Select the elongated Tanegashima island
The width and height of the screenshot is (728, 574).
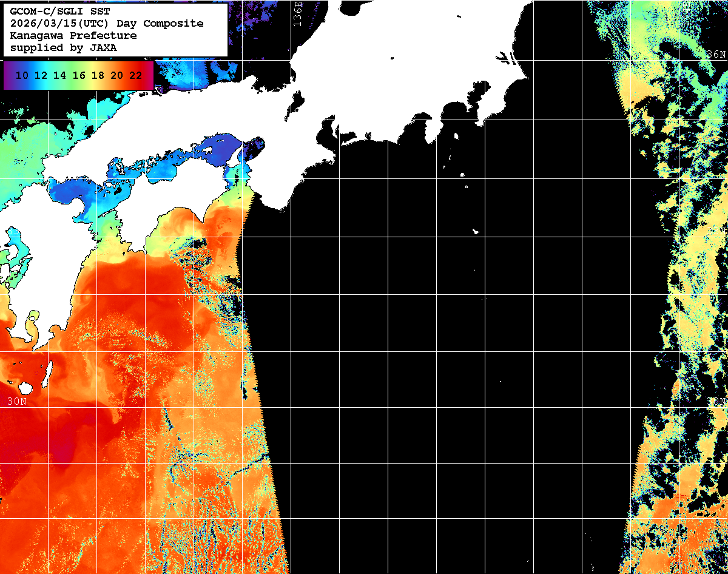[46, 373]
